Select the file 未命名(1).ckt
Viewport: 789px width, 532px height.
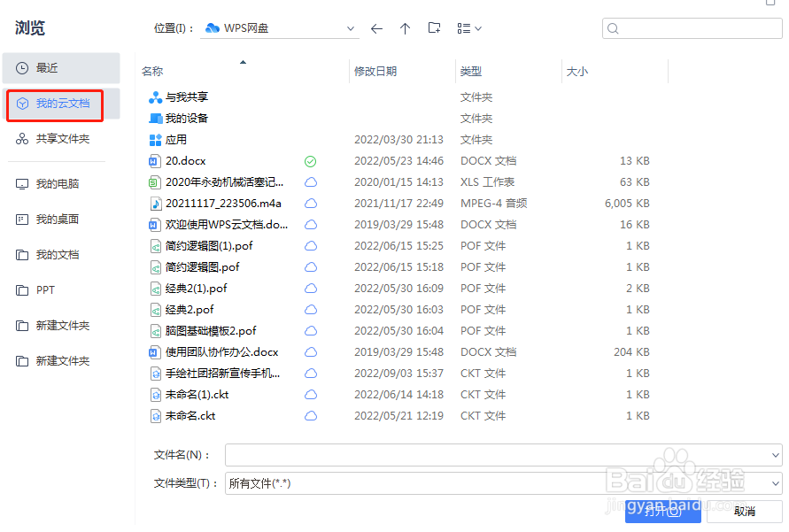tap(197, 395)
